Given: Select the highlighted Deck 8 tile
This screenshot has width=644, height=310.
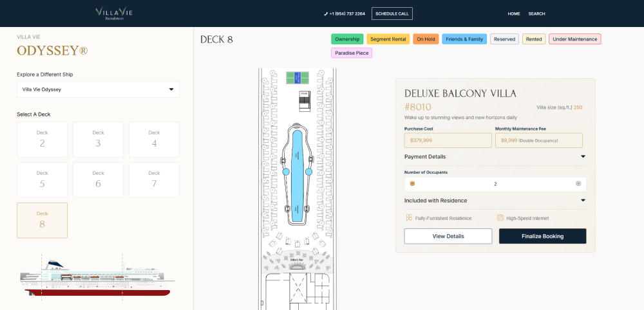Looking at the screenshot, I should tap(43, 220).
